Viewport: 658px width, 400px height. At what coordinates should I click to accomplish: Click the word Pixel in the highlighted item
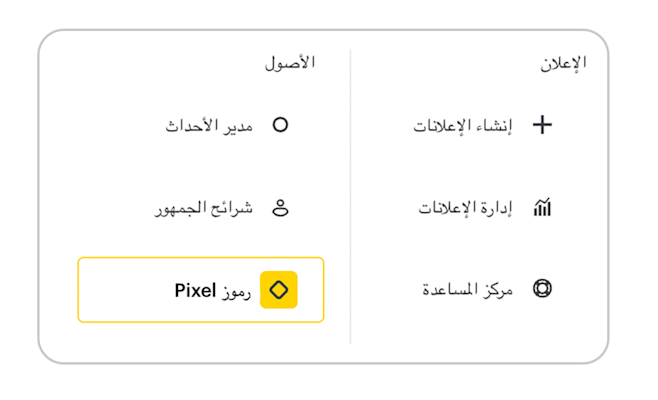(x=196, y=291)
